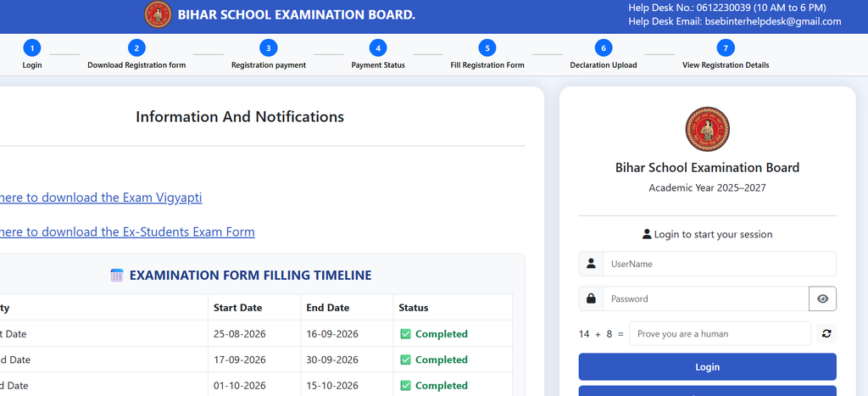
Task: Click the step 1 Login circle
Action: click(32, 48)
